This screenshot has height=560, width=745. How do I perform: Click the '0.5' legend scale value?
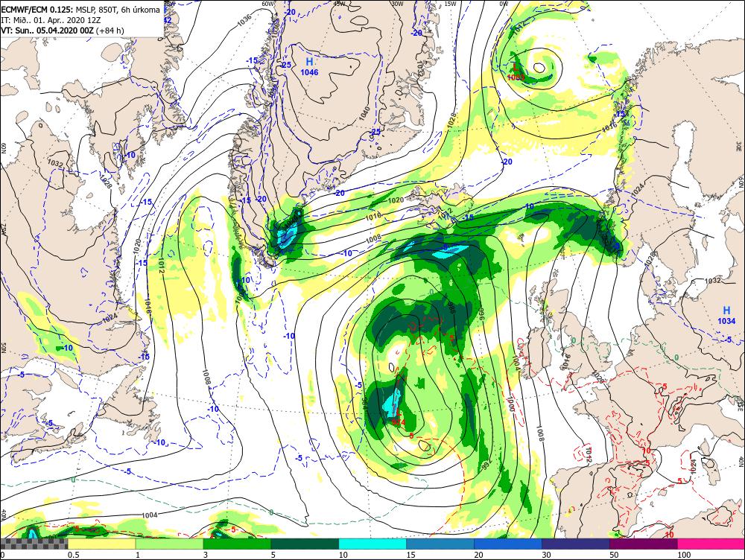tap(73, 555)
